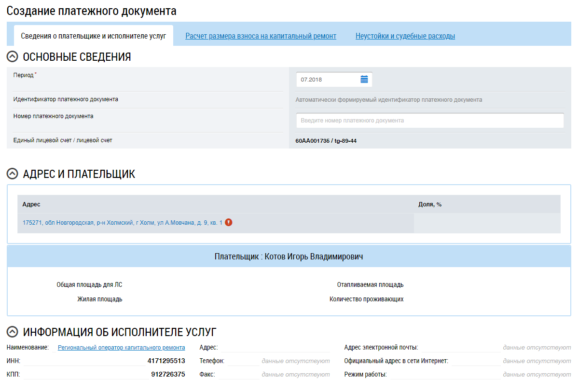The width and height of the screenshot is (579, 392).
Task: Collapse the АДРЕС И ПЛАТЕЛЬЩИК section
Action: point(13,174)
